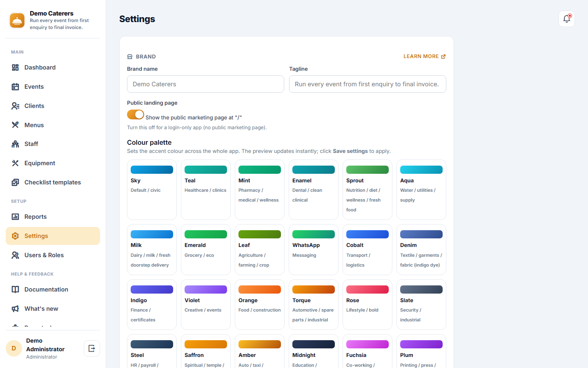
Task: Select the Sprout colour palette
Action: [367, 190]
